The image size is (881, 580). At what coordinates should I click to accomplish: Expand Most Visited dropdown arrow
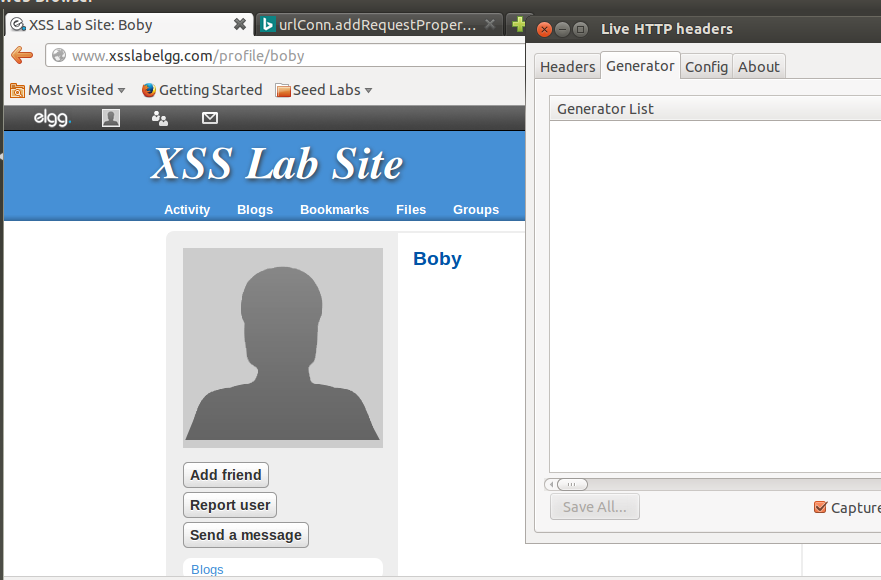click(121, 90)
